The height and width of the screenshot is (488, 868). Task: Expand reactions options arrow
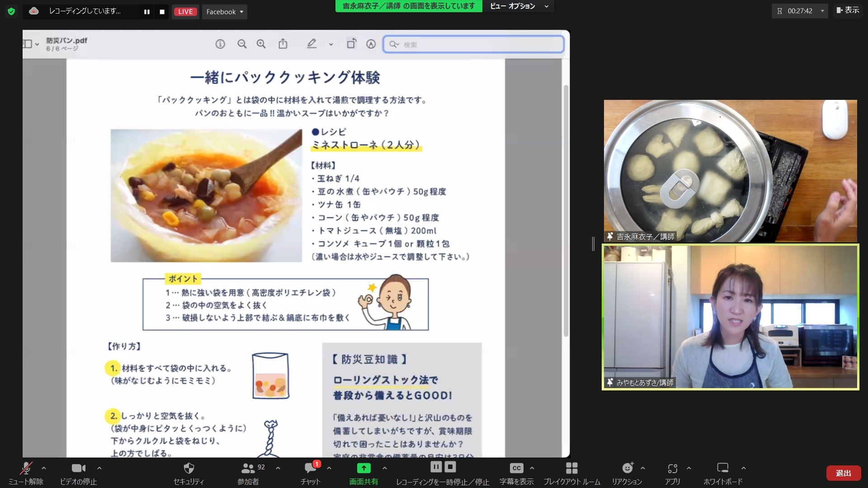click(643, 468)
